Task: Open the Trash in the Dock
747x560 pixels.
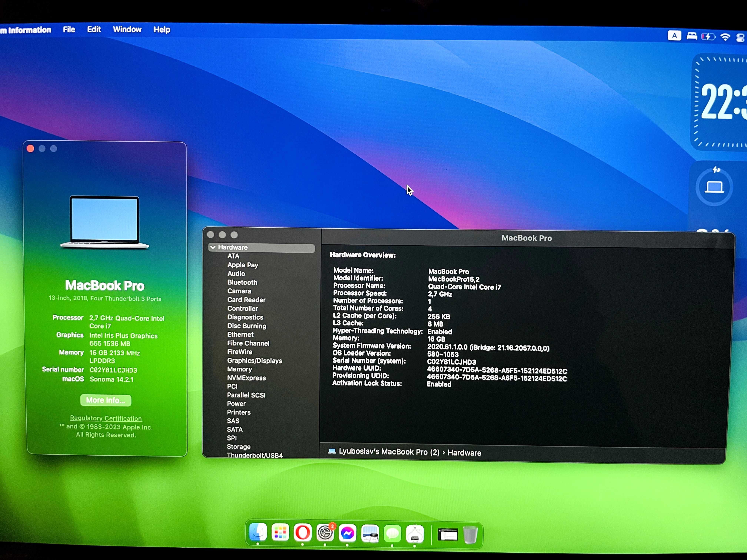Action: pos(470,534)
